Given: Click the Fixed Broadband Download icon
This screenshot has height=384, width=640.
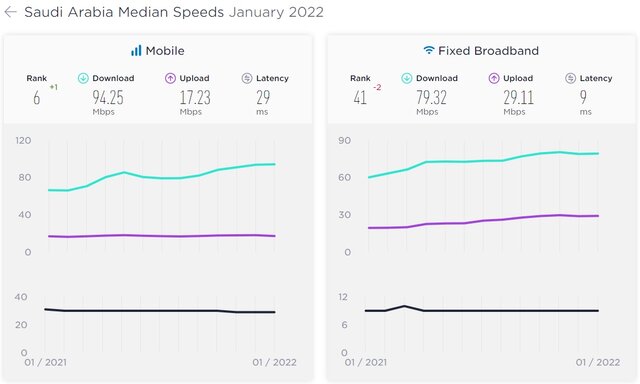Looking at the screenshot, I should pos(407,78).
